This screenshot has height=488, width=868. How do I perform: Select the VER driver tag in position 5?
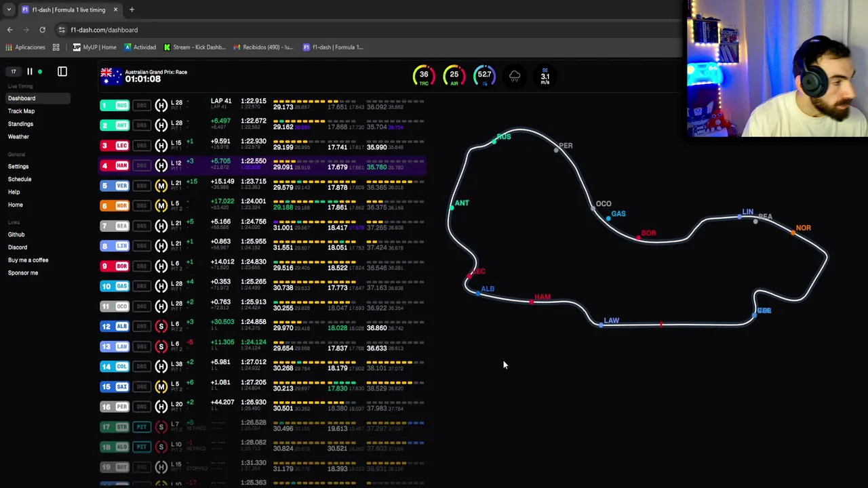point(115,186)
